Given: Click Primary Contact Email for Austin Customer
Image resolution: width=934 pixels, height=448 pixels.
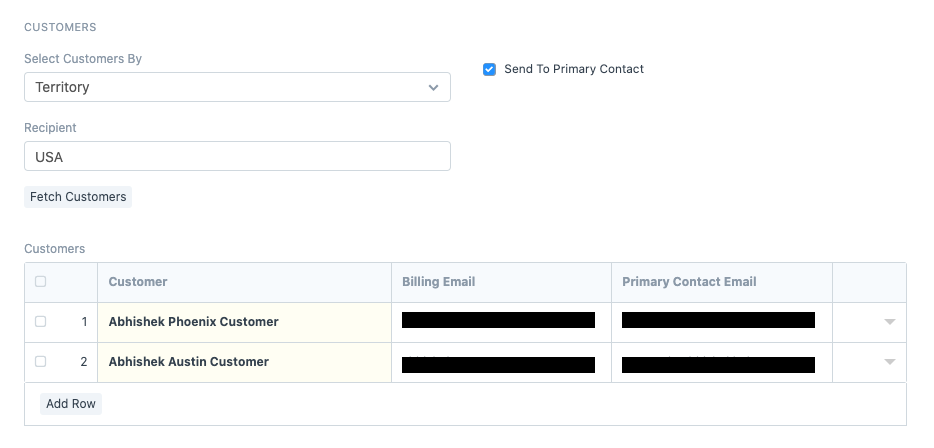Looking at the screenshot, I should coord(721,362).
